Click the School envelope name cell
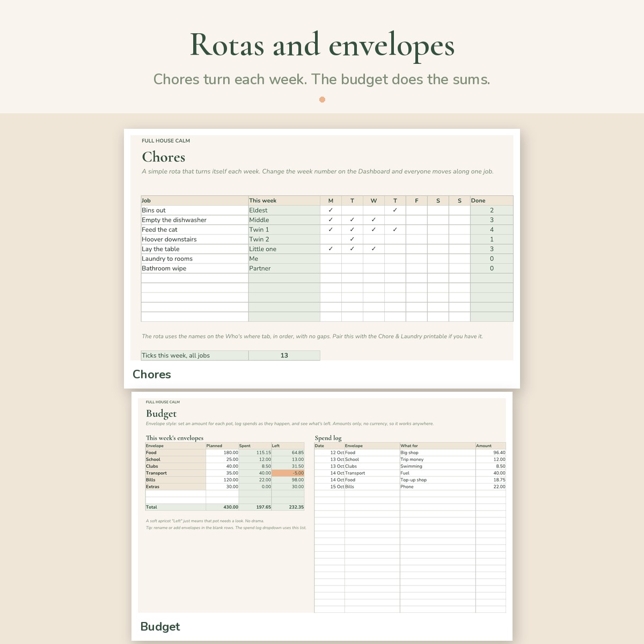644x644 pixels. (175, 459)
